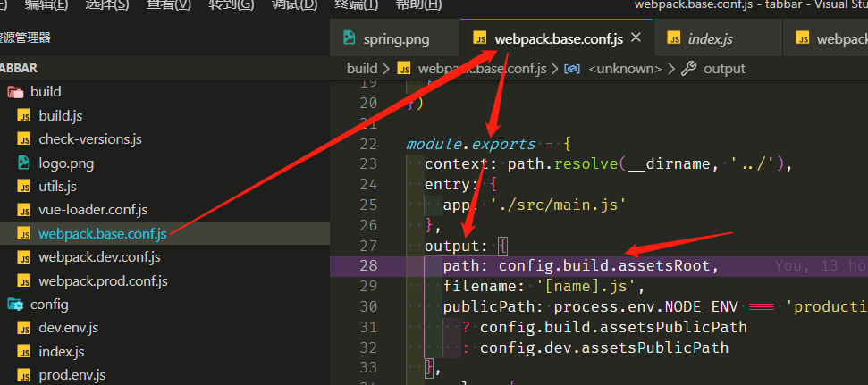This screenshot has width=868, height=385.
Task: Click the build breadcrumb segment
Action: 362,69
